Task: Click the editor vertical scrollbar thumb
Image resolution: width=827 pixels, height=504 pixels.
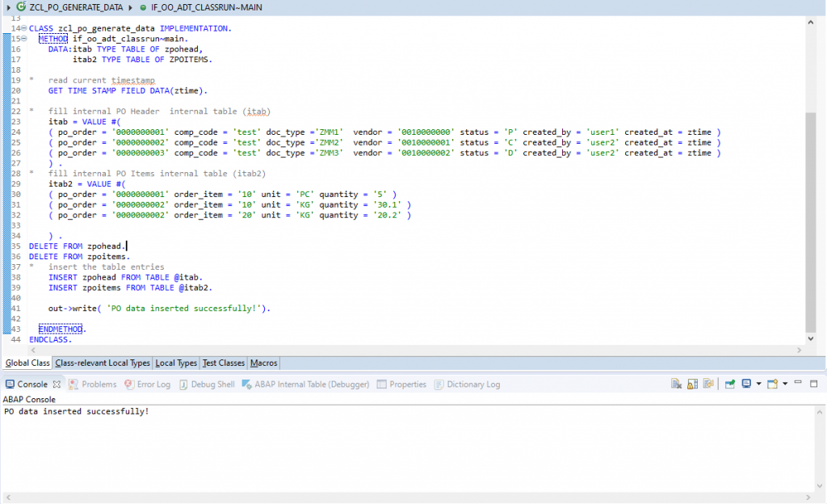Action: [x=811, y=222]
